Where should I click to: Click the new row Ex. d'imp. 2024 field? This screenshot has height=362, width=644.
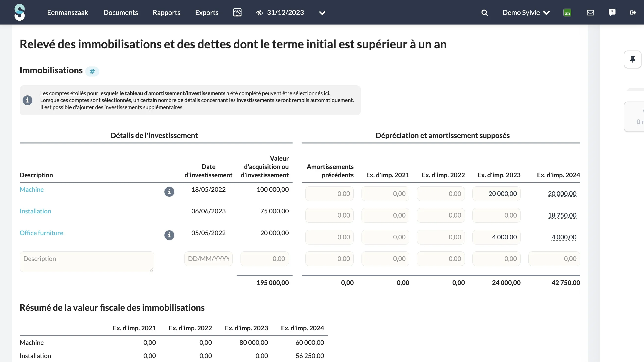[x=554, y=259]
